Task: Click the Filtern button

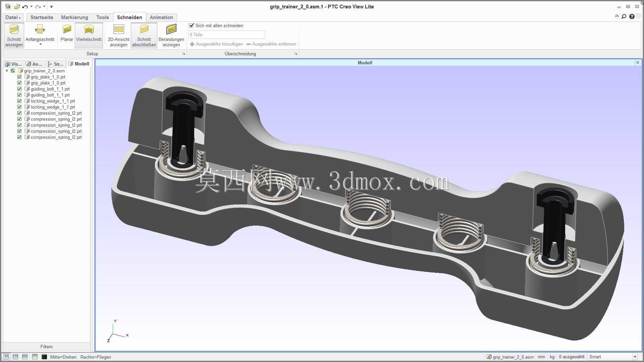Action: pos(47,347)
